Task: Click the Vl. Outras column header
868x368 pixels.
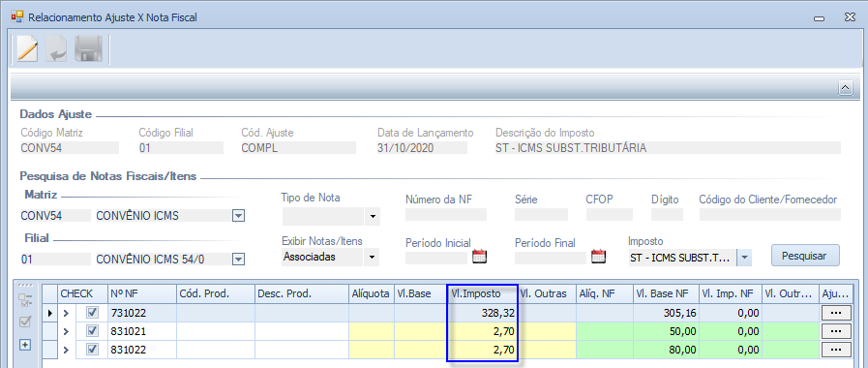Action: 547,293
